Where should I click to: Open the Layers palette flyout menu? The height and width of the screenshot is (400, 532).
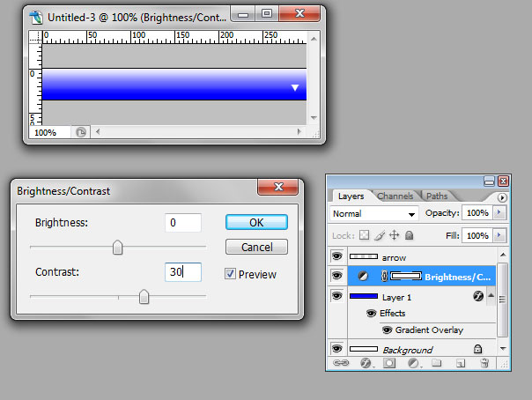(502, 197)
